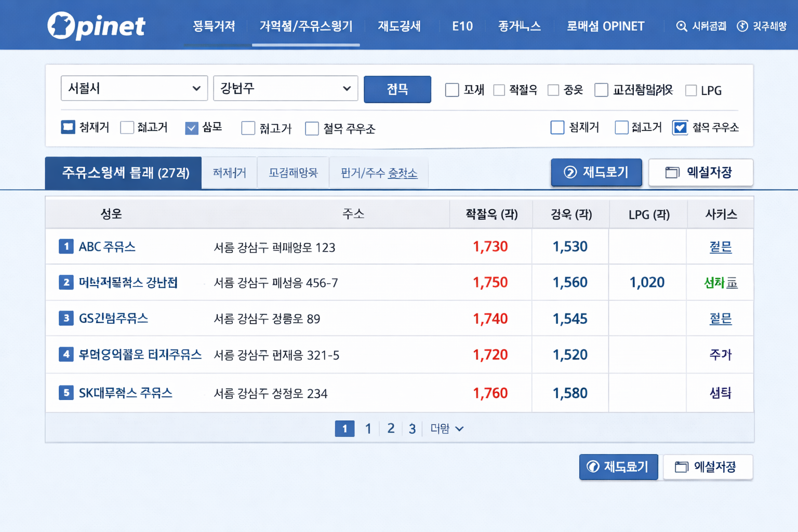Click the Opinet logo
This screenshot has width=798, height=532.
(96, 24)
